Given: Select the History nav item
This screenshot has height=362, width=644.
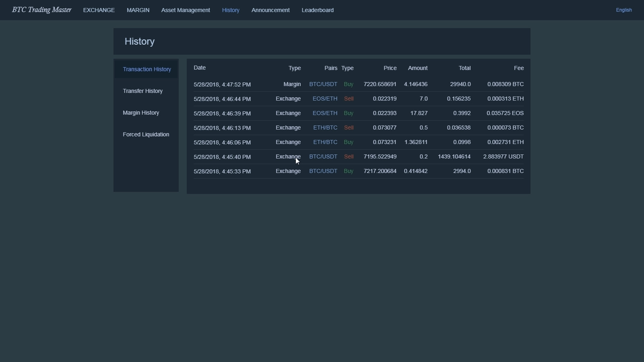Looking at the screenshot, I should click(x=231, y=10).
